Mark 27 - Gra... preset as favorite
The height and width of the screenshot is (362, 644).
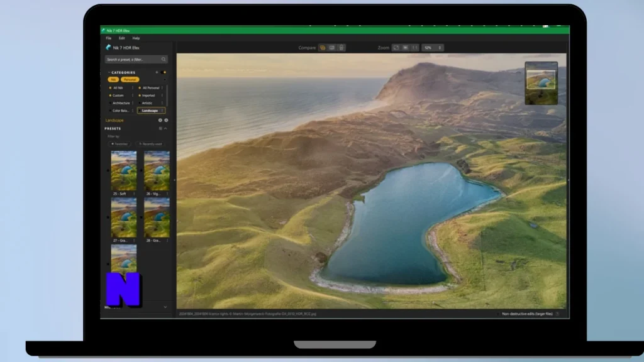(108, 217)
